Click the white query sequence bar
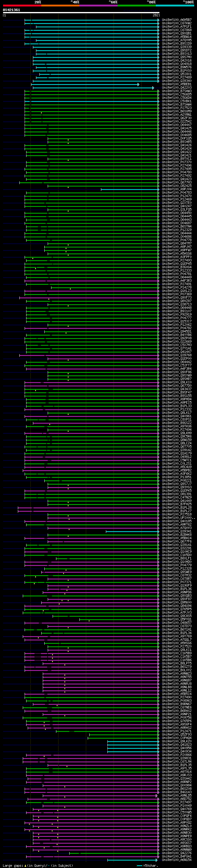The height and width of the screenshot is (868, 197). [81, 12]
